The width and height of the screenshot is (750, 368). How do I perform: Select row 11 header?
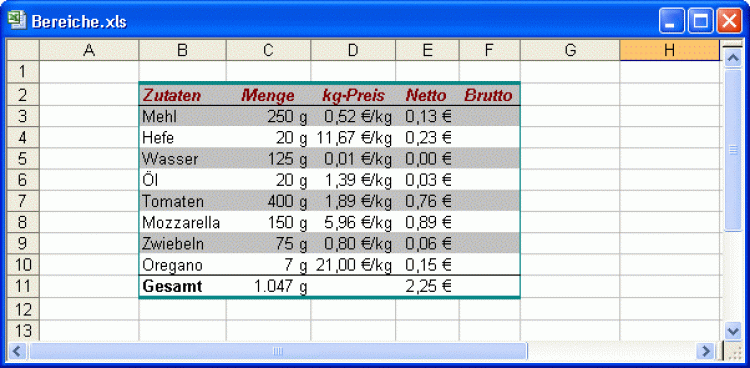(22, 286)
